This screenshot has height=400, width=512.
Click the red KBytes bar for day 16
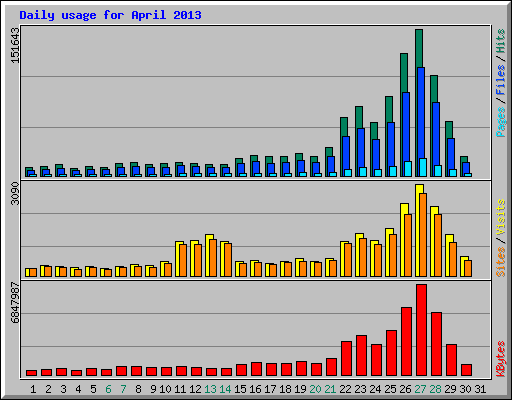256,369
